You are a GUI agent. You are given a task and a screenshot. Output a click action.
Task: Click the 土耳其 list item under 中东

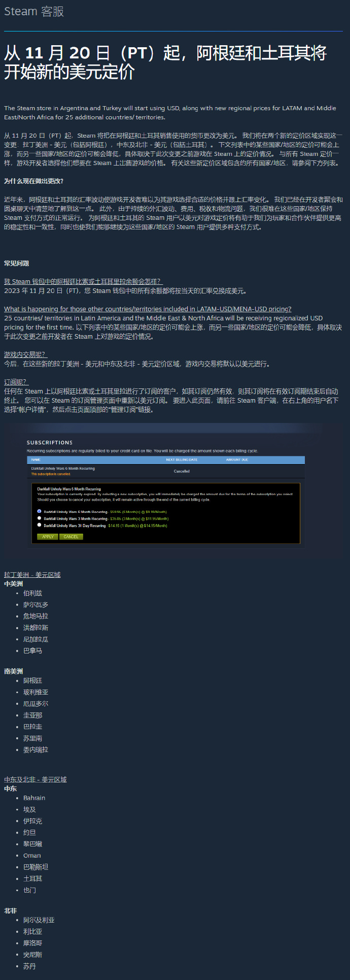tap(33, 878)
